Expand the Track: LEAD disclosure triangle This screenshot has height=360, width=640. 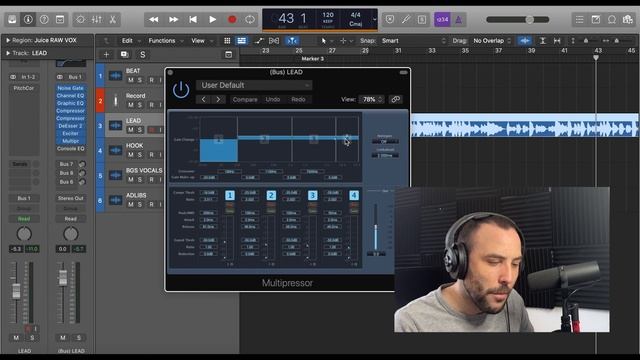8,53
